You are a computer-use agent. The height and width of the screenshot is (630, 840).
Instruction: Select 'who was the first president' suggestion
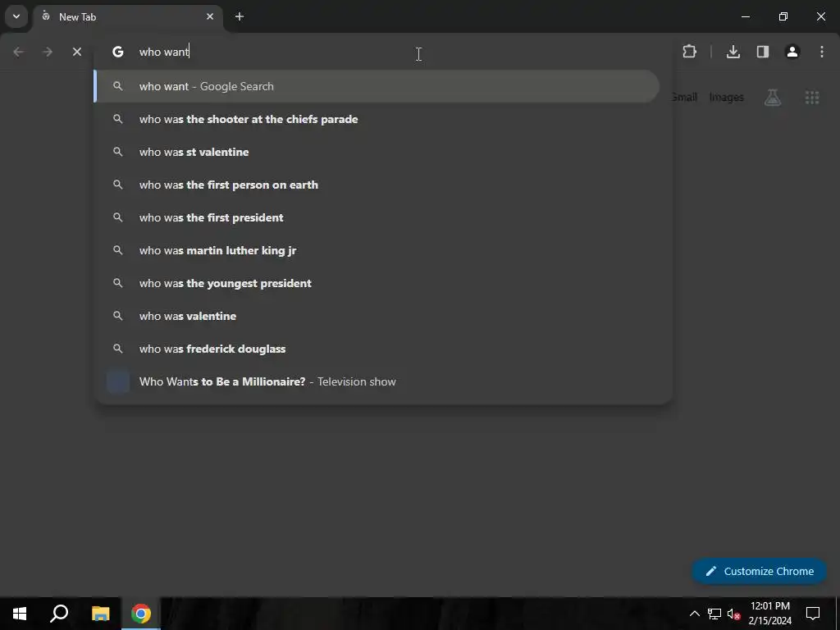(377, 217)
